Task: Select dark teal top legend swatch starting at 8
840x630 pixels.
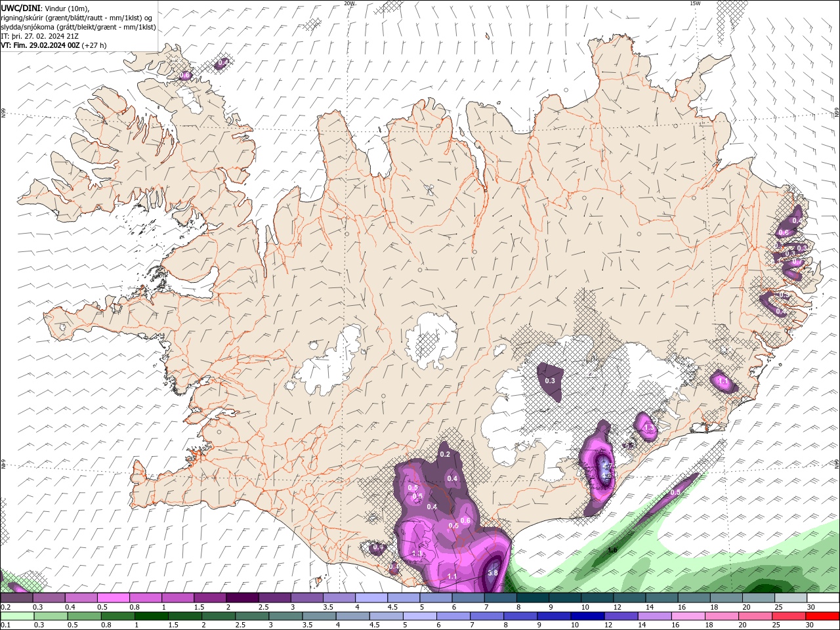Action: click(x=533, y=598)
